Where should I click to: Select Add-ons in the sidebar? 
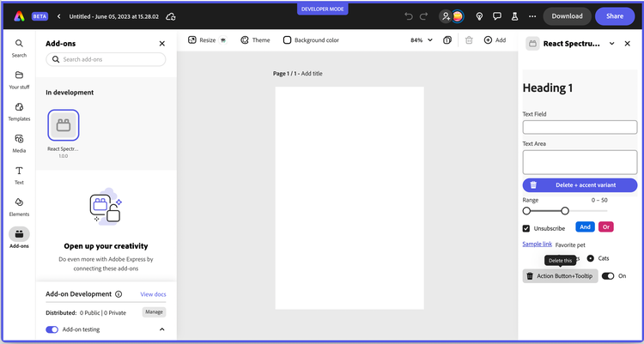point(19,238)
